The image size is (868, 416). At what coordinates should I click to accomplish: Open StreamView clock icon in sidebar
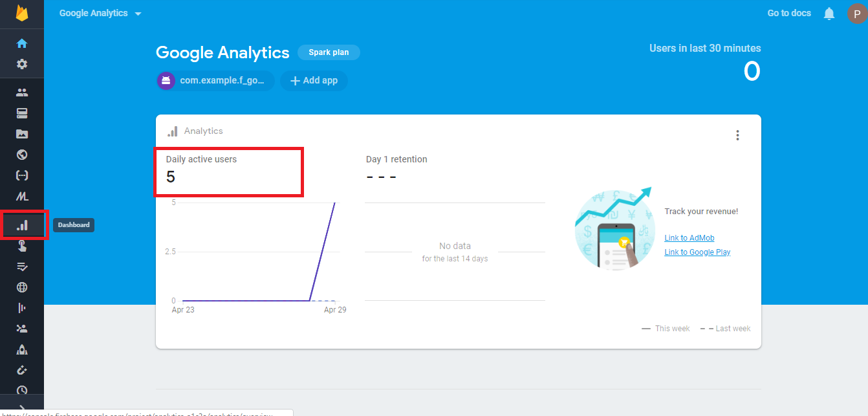coord(22,391)
